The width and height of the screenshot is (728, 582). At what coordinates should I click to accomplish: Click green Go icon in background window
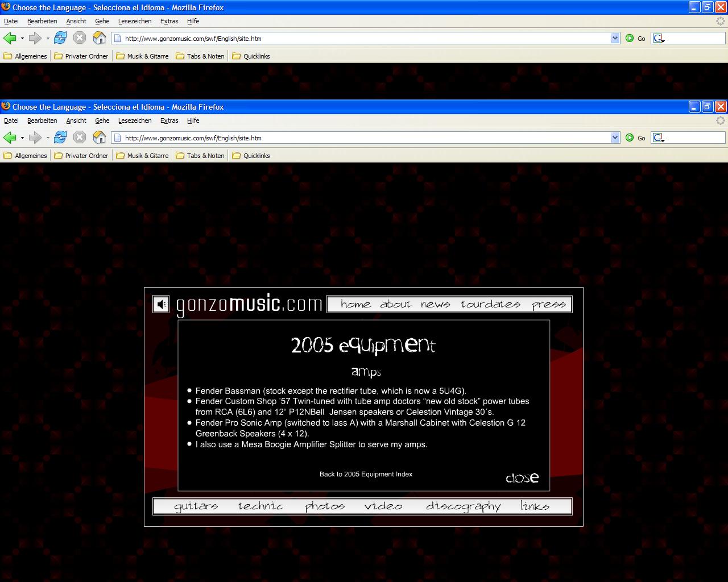tap(630, 38)
